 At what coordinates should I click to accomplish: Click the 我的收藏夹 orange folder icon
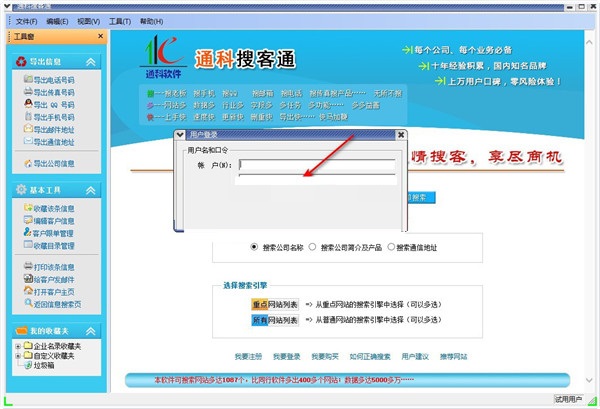tap(21, 330)
